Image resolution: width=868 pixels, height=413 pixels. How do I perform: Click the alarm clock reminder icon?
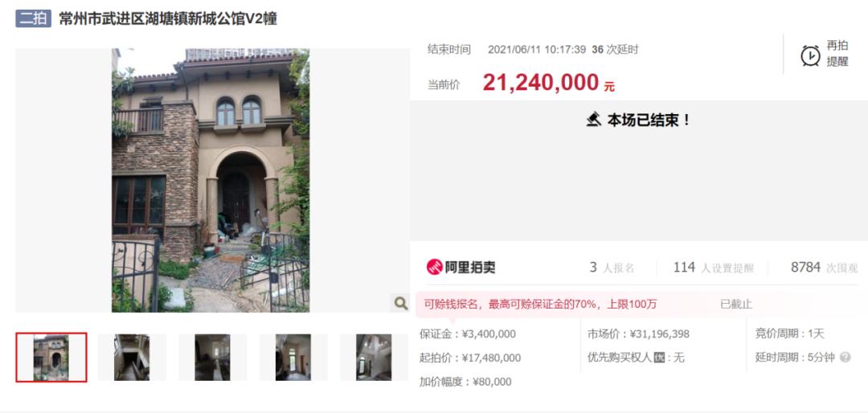[810, 55]
